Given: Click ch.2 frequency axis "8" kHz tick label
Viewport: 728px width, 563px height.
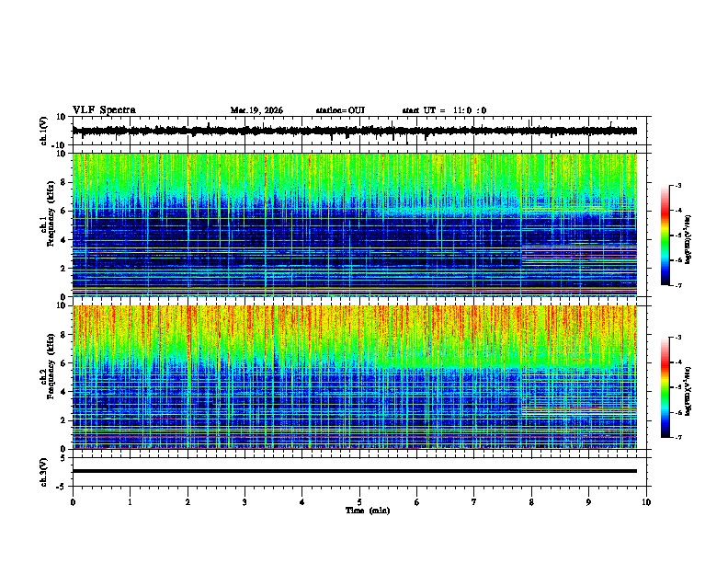Looking at the screenshot, I should 63,335.
